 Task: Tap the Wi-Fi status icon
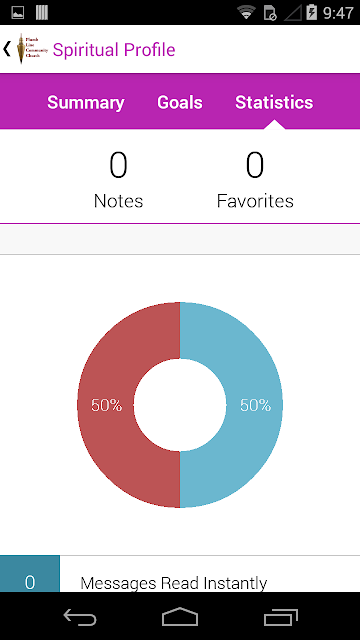coord(246,13)
